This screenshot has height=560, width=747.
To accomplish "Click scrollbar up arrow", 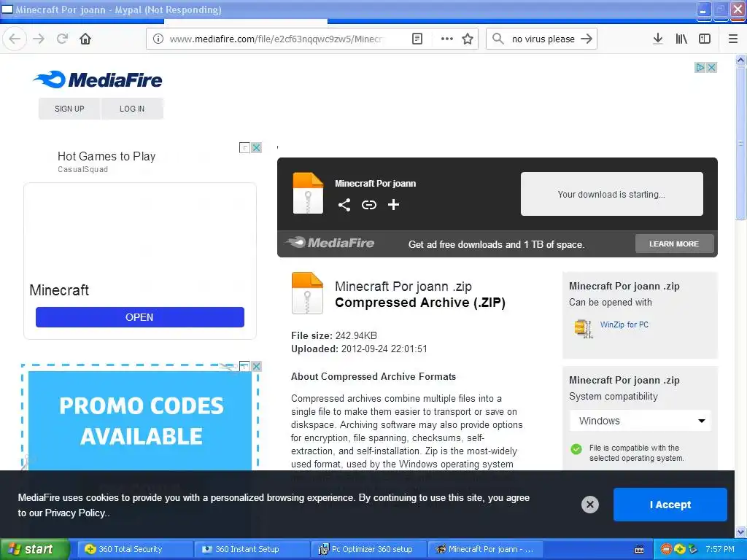I will [x=740, y=60].
